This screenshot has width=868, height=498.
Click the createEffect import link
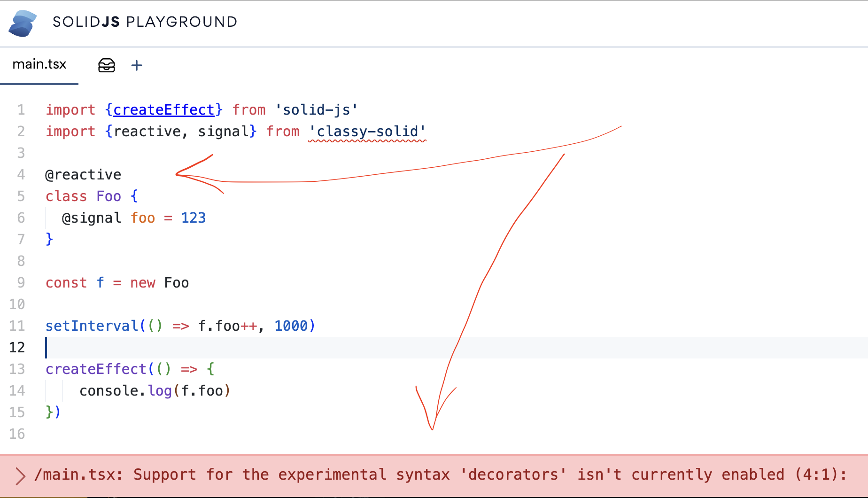[x=164, y=109]
